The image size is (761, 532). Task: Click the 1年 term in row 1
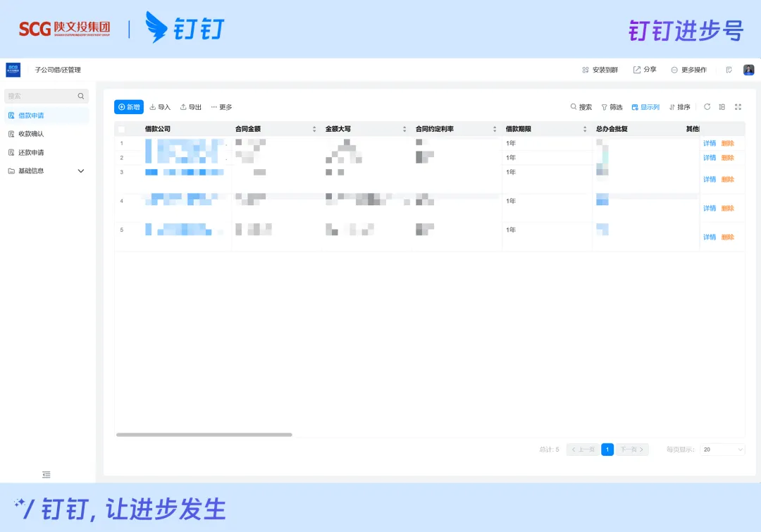[511, 143]
